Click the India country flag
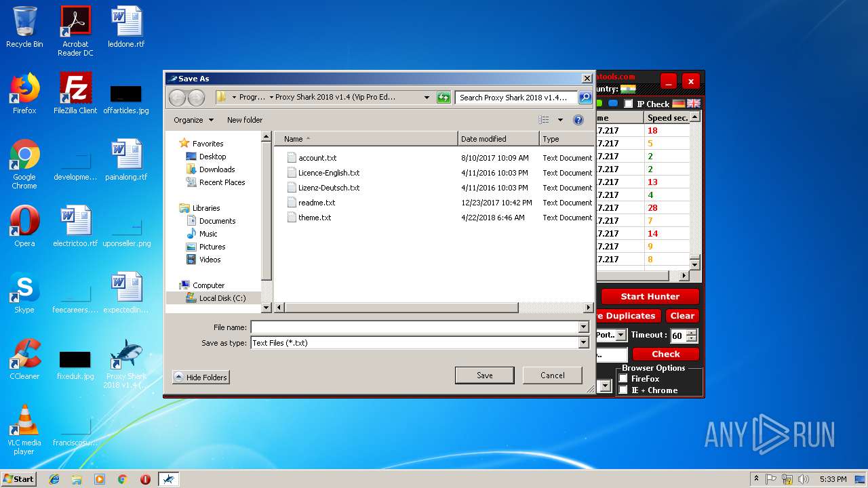 [x=628, y=89]
